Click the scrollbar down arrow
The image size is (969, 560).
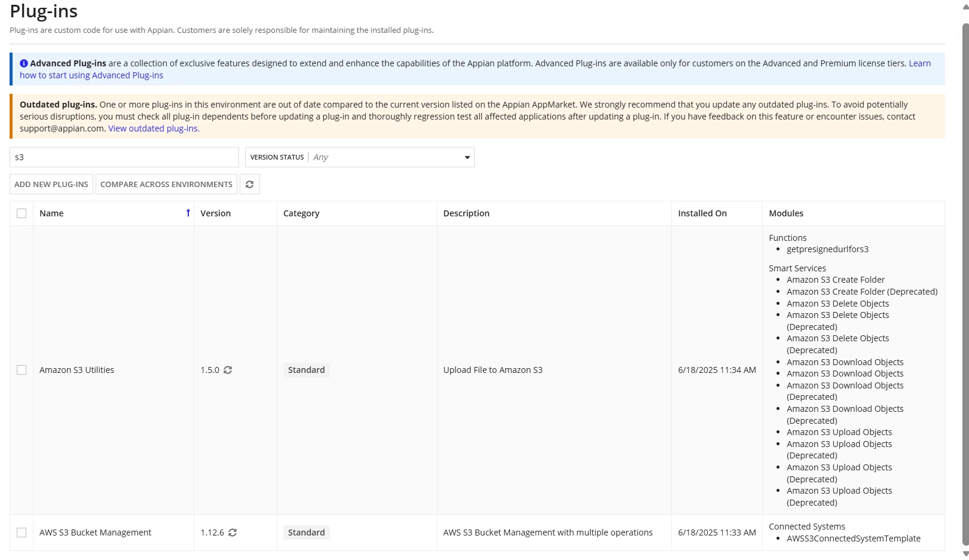point(965,553)
